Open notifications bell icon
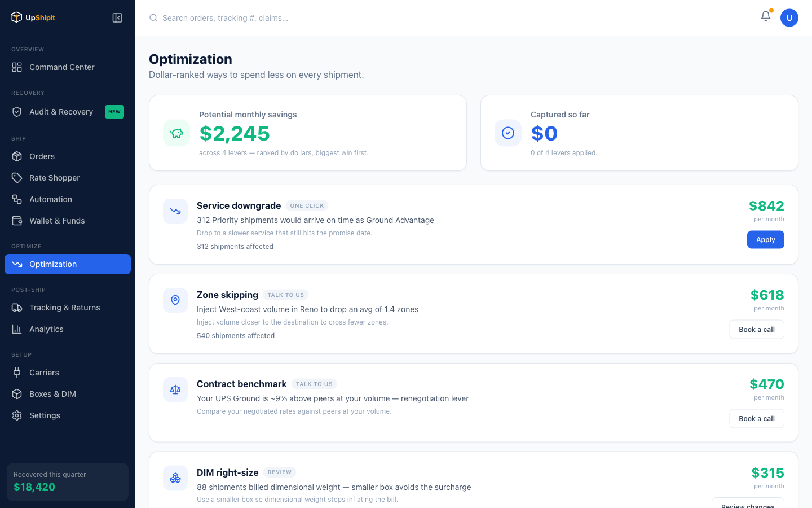 click(x=766, y=16)
